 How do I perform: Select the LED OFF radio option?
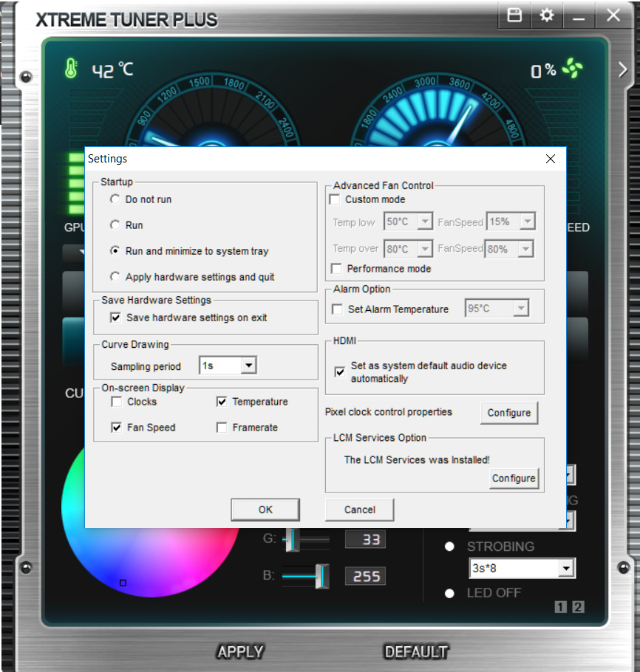click(x=449, y=593)
